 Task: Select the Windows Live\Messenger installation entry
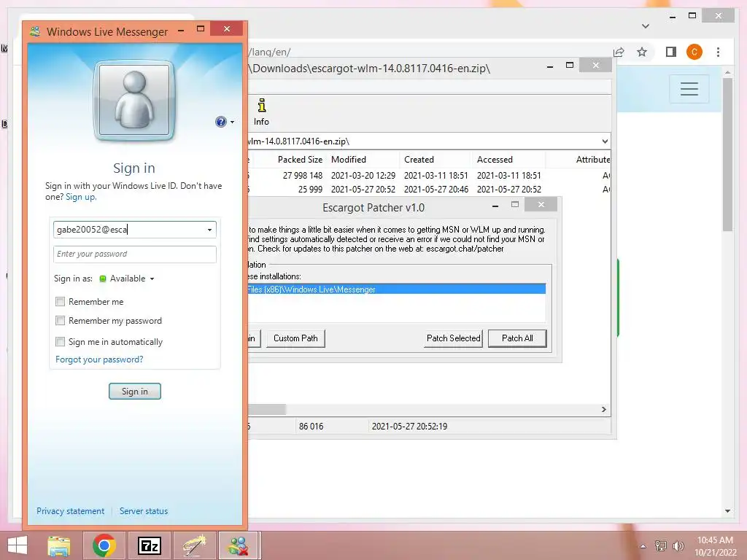point(396,289)
